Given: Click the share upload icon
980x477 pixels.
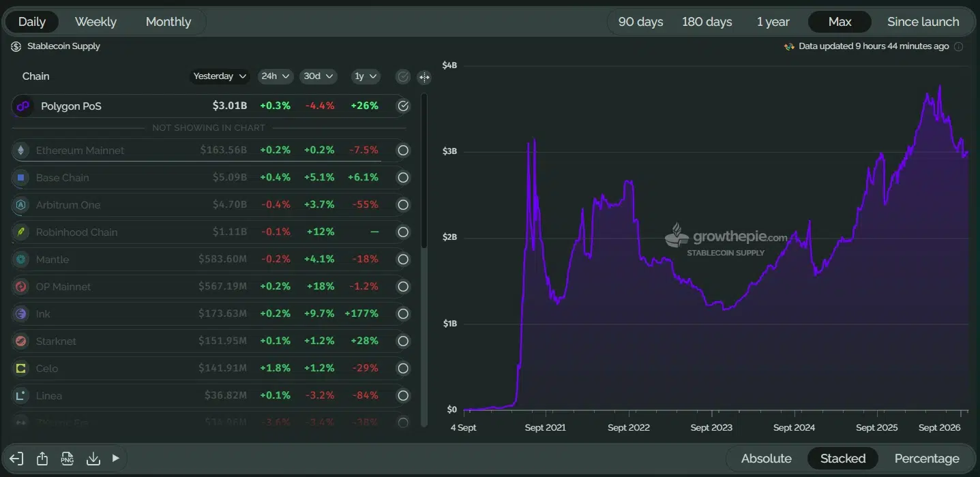Looking at the screenshot, I should (x=42, y=459).
